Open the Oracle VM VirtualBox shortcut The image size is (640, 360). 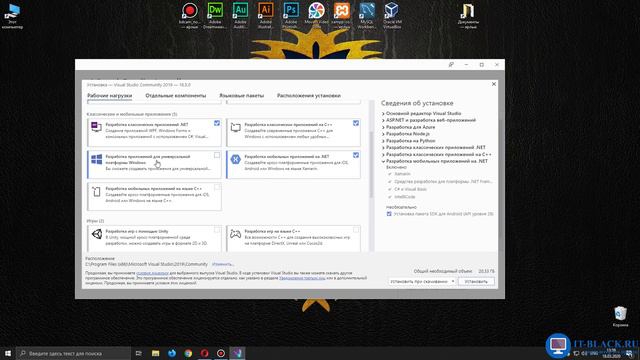coord(391,15)
